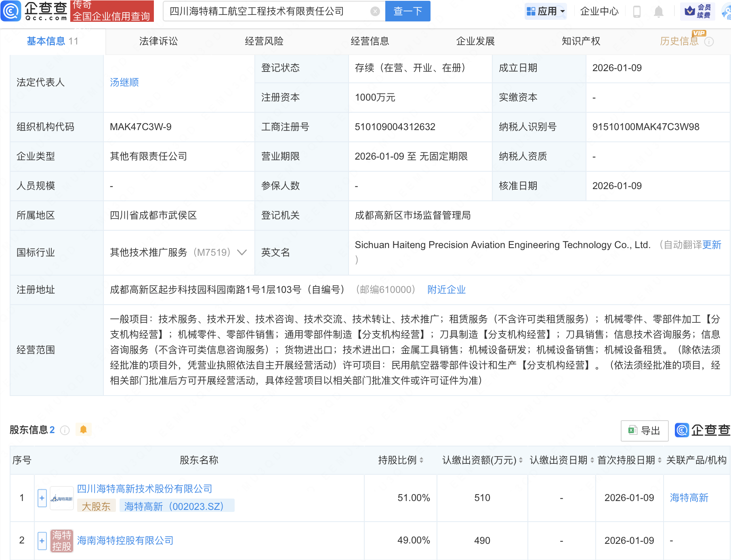Export shareholder list with 导出 button
Screen dimensions: 731x560
pos(644,431)
